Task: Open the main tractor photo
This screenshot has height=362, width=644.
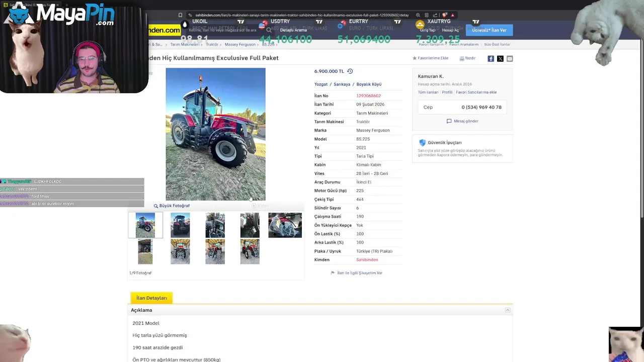Action: coord(215,134)
